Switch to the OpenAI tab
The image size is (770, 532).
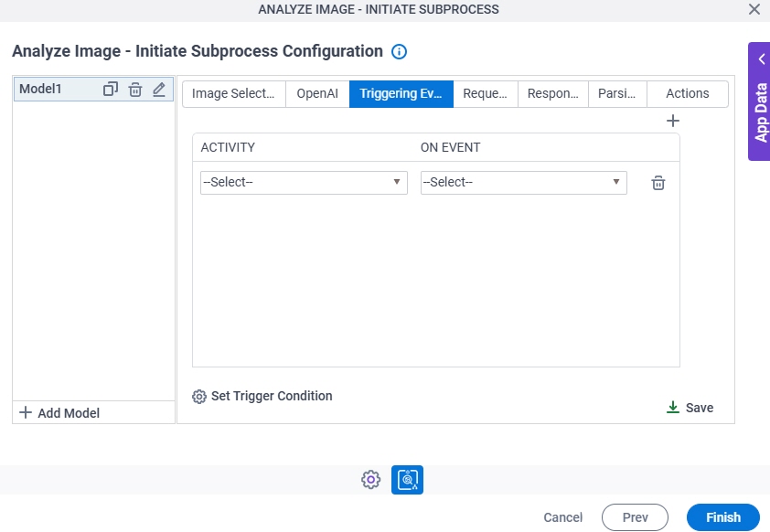pos(317,94)
